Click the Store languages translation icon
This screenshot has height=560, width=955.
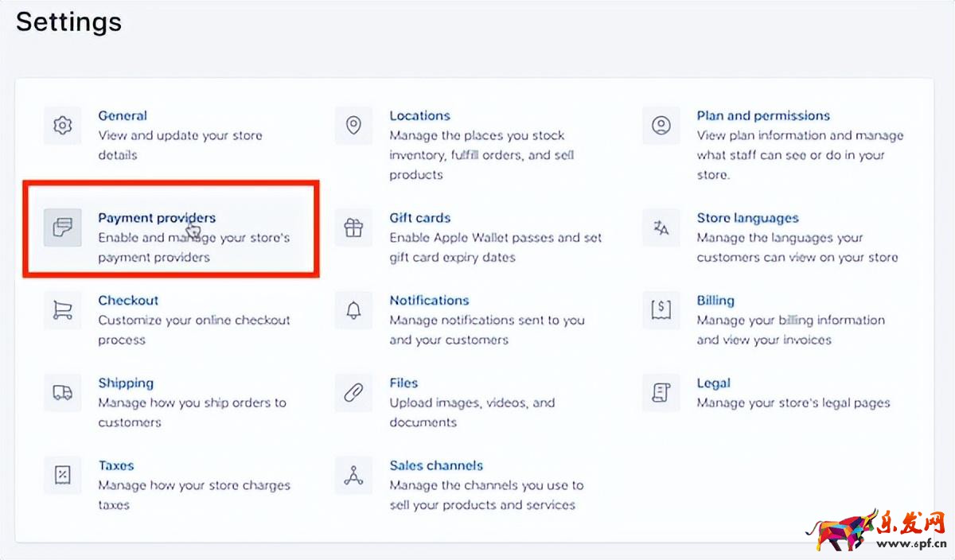[661, 227]
